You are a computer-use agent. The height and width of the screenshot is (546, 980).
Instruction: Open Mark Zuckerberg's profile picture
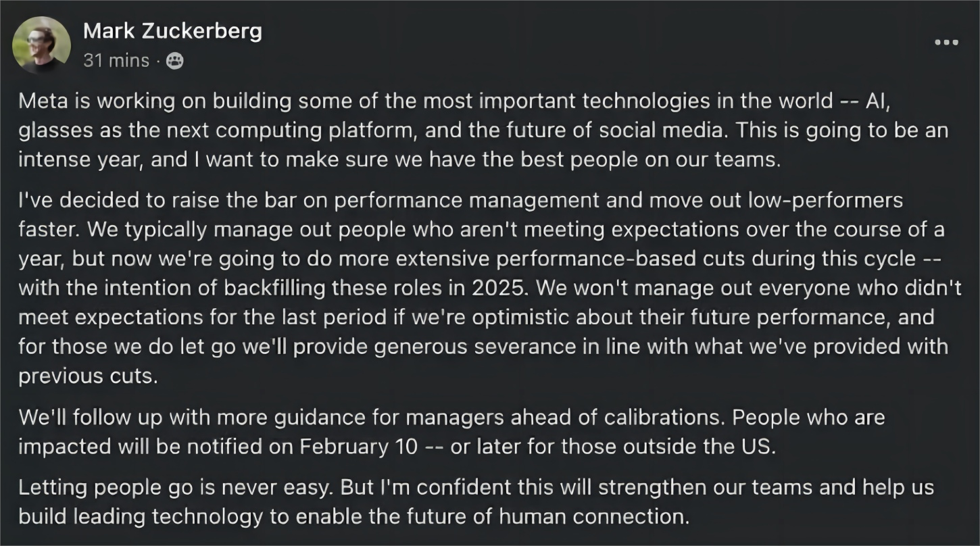click(41, 45)
